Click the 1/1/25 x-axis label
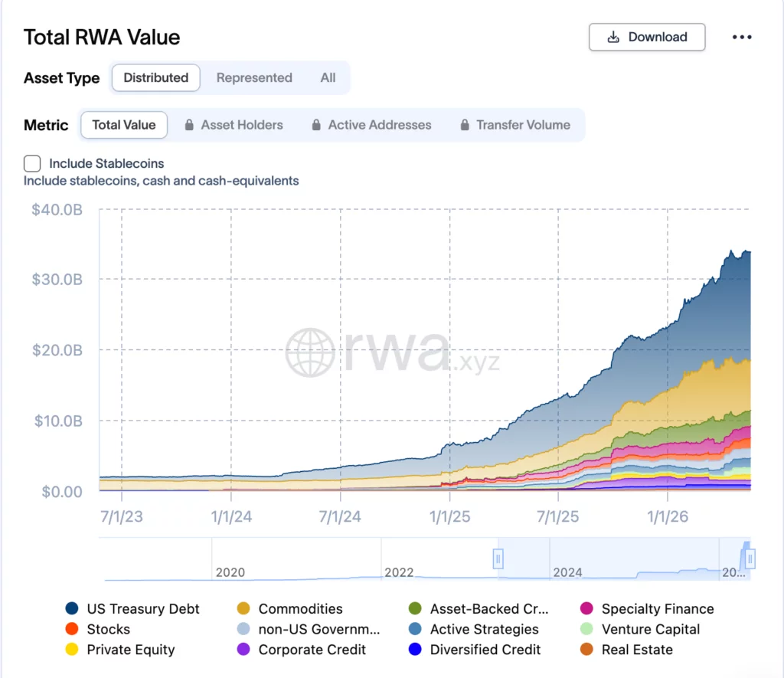This screenshot has height=678, width=784. click(x=449, y=516)
